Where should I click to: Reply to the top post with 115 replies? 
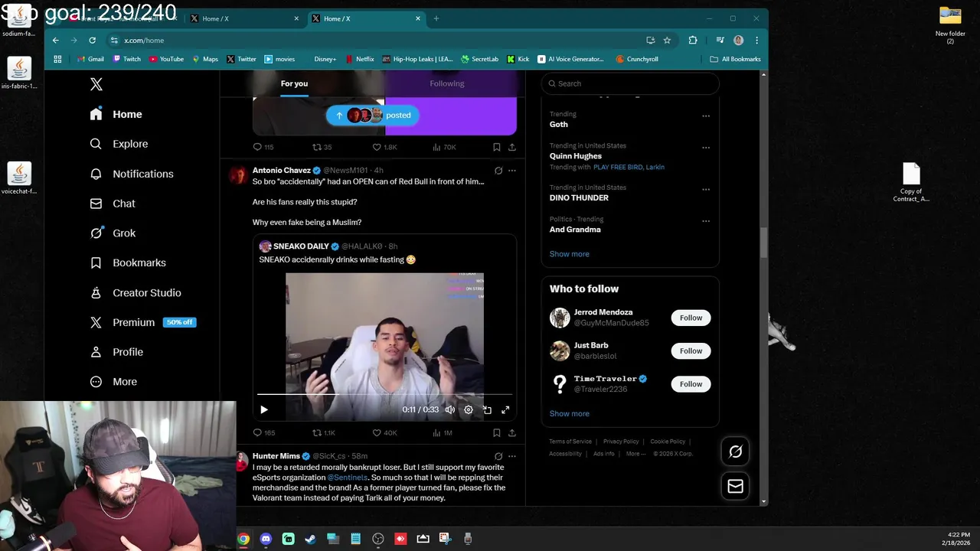point(263,147)
